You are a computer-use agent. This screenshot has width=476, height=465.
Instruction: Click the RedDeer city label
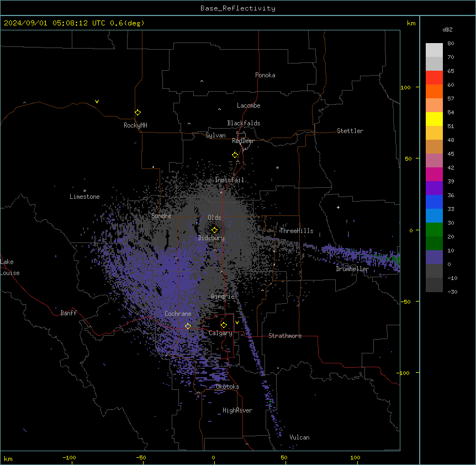coord(243,141)
